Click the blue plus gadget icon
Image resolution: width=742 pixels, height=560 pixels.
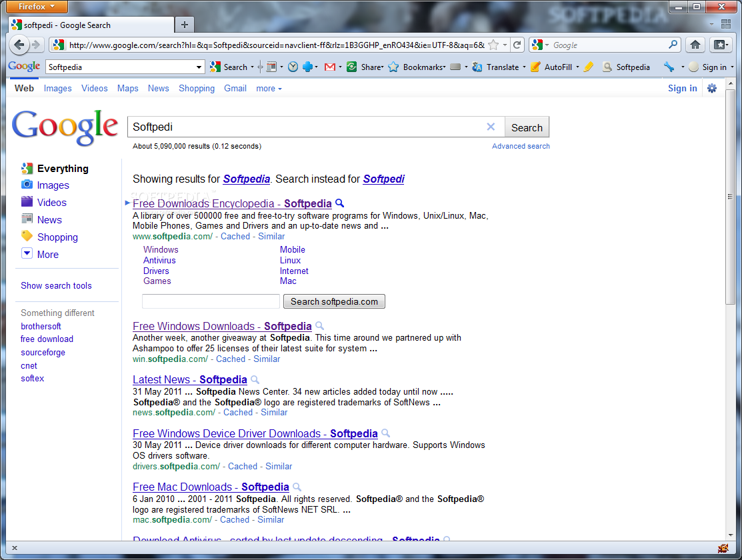click(x=307, y=67)
